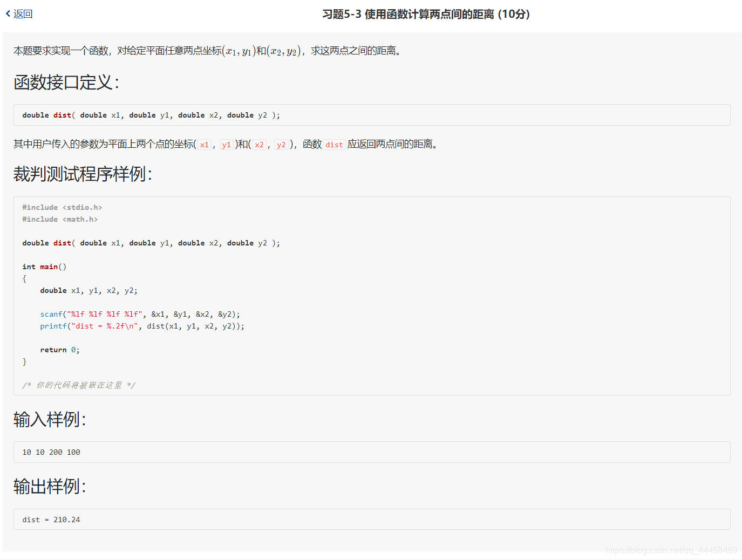
Task: Click the printf statement line
Action: click(142, 326)
